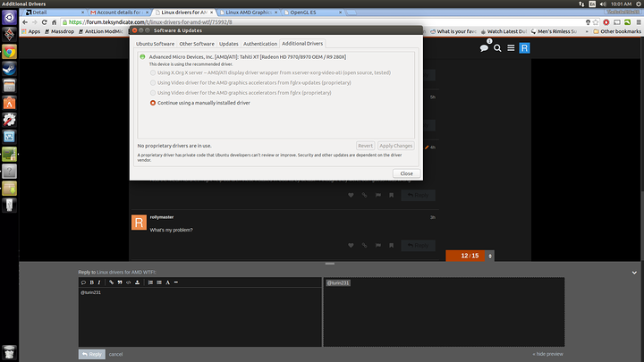Select X.Org X server open source driver
The width and height of the screenshot is (644, 362).
tap(153, 72)
